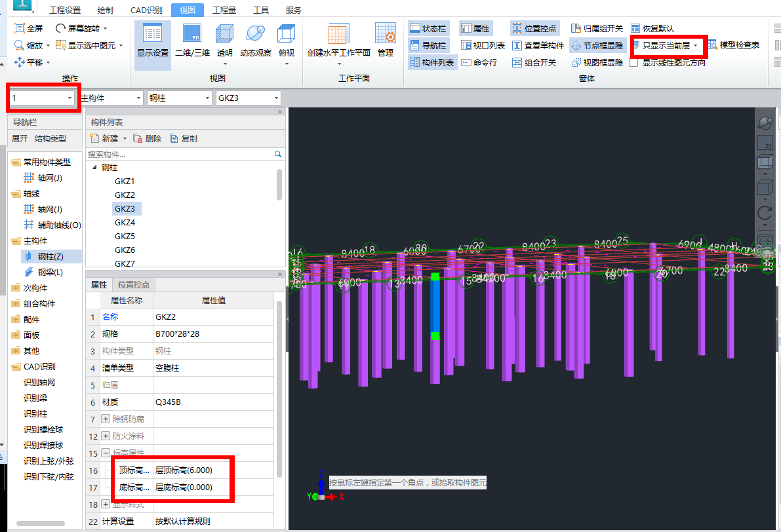Toggle the 导航栏 window
This screenshot has width=781, height=532.
coord(428,45)
